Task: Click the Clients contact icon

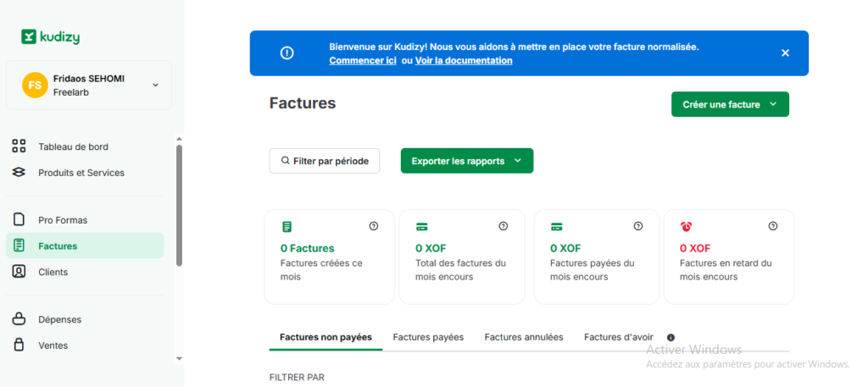Action: [19, 272]
